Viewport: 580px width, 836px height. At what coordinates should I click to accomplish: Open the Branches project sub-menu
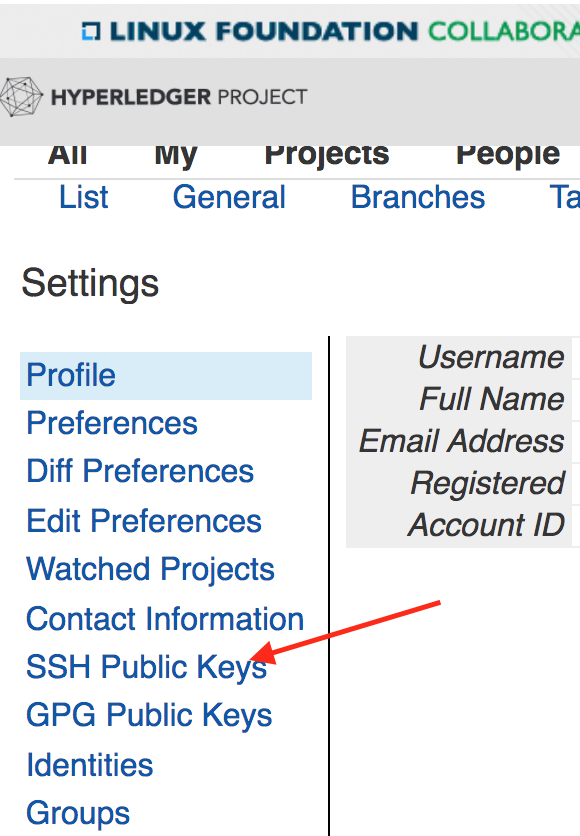coord(418,197)
